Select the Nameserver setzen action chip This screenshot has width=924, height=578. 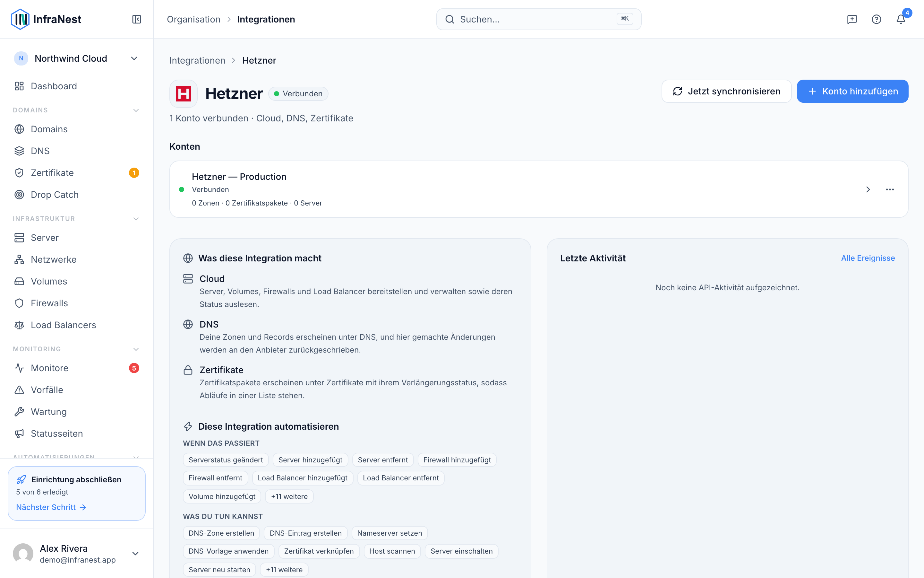(x=389, y=533)
